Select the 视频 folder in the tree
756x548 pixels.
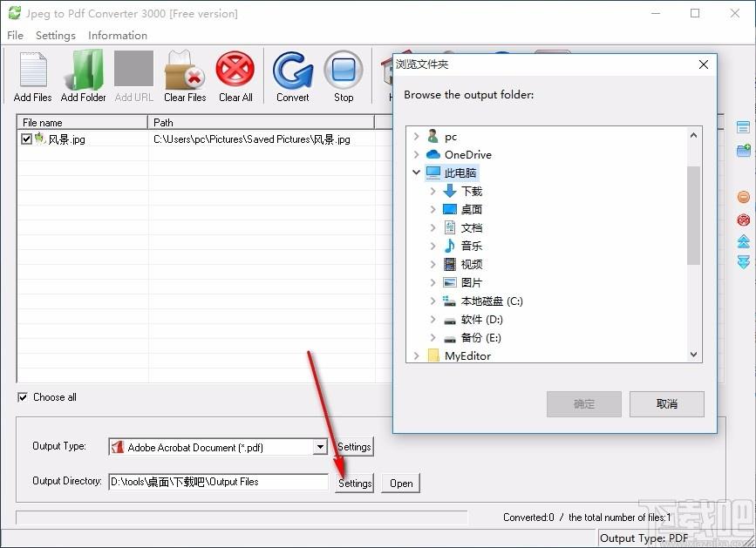tap(462, 264)
